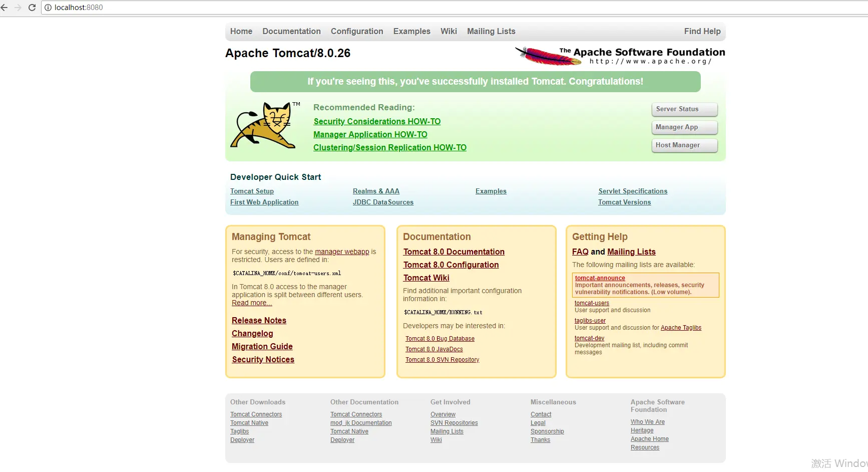Screen dimensions: 868x472
Task: Browse Tomcat 8.0 JavaDocs link
Action: pos(434,349)
